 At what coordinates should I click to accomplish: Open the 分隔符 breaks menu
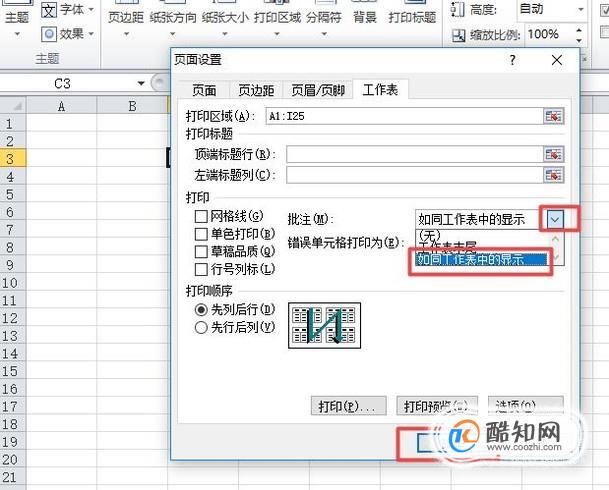pyautogui.click(x=324, y=19)
